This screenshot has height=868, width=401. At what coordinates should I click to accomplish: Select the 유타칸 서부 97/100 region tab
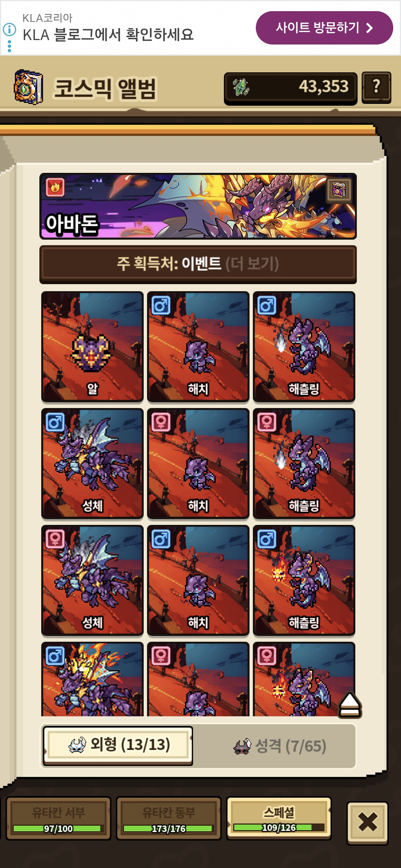58,818
